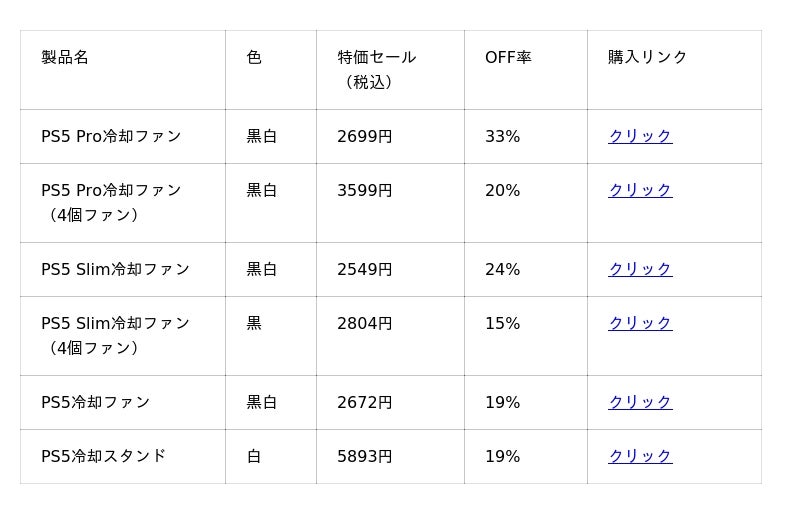Image resolution: width=800 pixels, height=514 pixels.
Task: Follow the purchase link for PS5 Slim冷却ファン 2549円
Action: click(640, 269)
